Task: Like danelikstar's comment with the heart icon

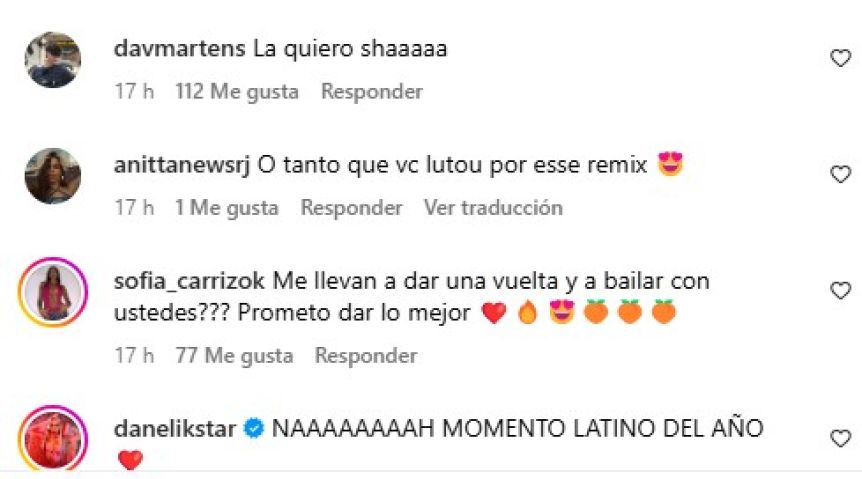Action: [840, 438]
